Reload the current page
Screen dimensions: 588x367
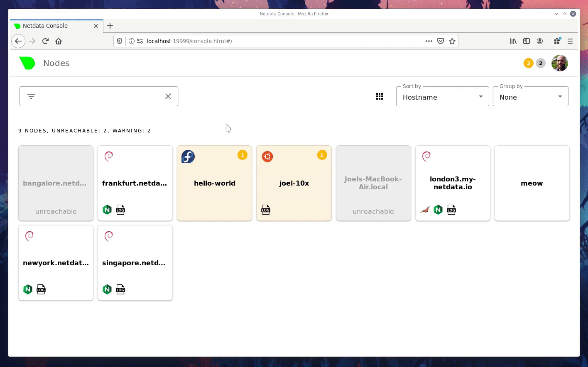pos(45,41)
